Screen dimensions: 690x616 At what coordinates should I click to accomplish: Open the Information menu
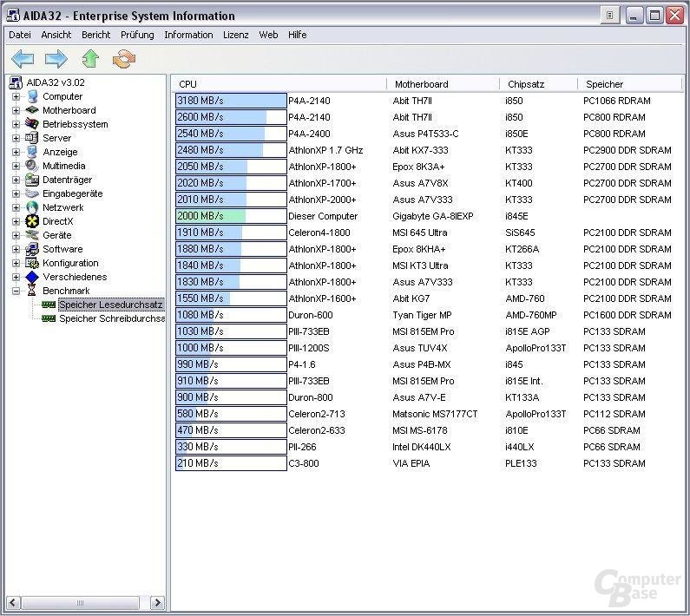(x=188, y=35)
